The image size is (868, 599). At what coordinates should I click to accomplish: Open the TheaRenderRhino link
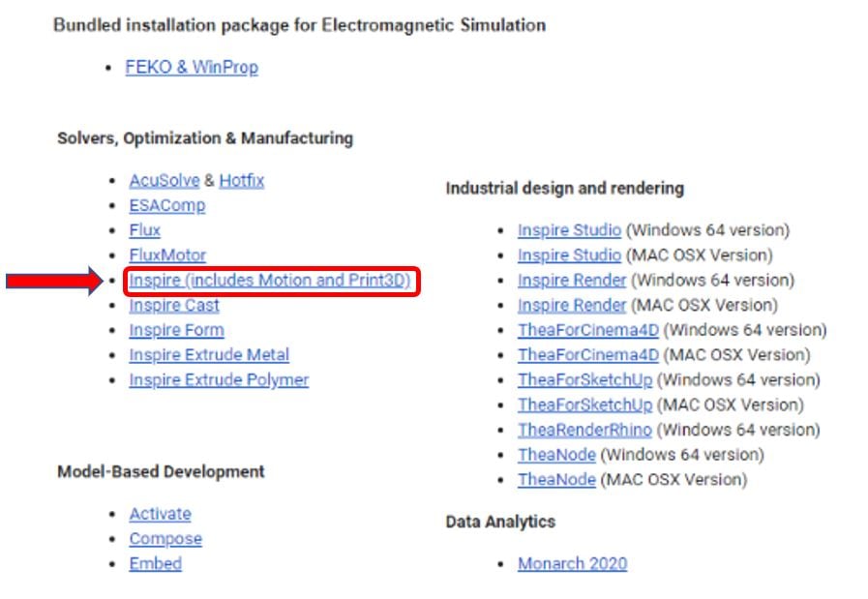click(584, 430)
